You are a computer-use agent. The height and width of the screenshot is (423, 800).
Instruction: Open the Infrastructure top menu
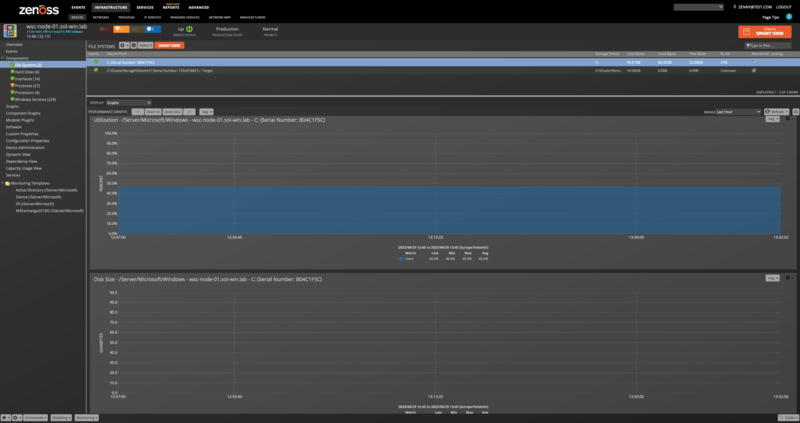point(111,8)
